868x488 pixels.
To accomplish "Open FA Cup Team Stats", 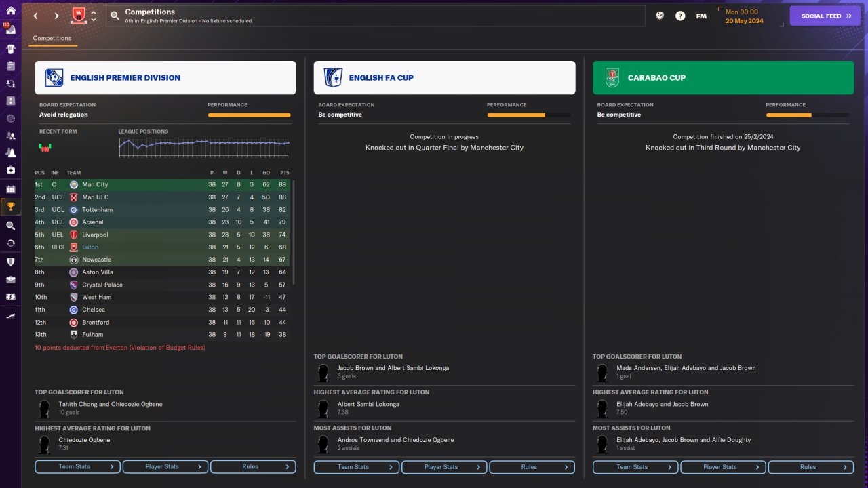I will 357,467.
